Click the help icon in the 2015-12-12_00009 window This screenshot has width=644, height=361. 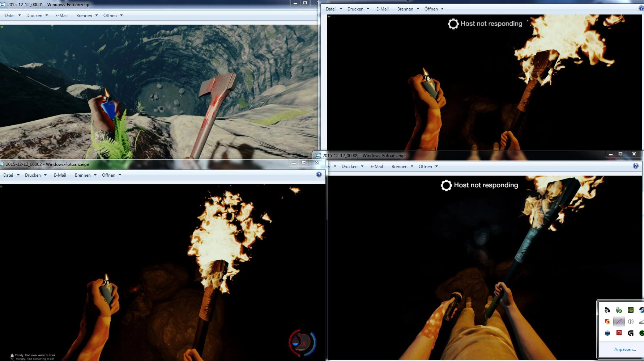[x=636, y=166]
